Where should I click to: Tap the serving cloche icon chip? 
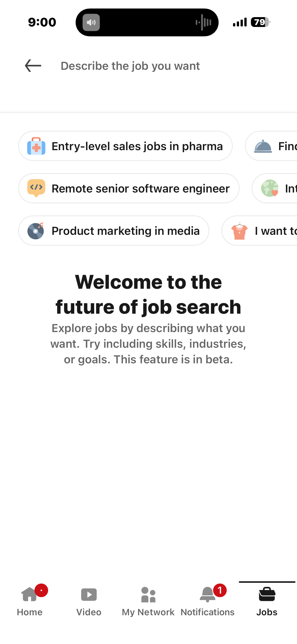click(x=263, y=146)
